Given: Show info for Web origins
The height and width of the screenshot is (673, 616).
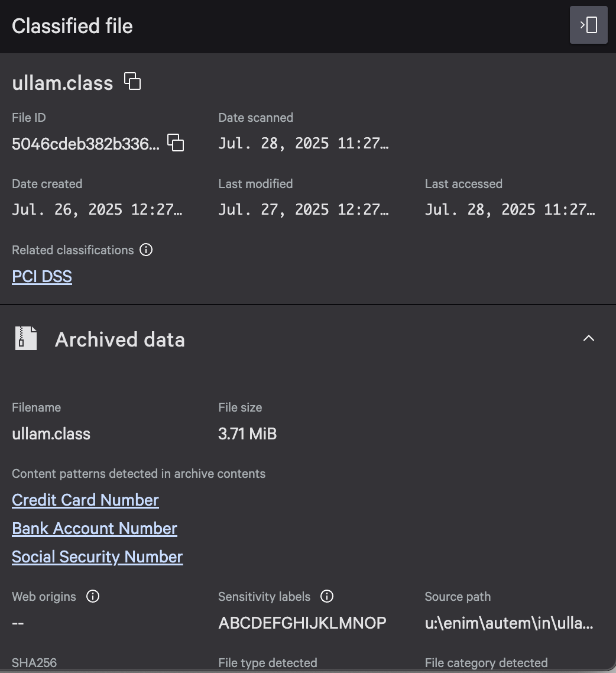Looking at the screenshot, I should coord(93,596).
